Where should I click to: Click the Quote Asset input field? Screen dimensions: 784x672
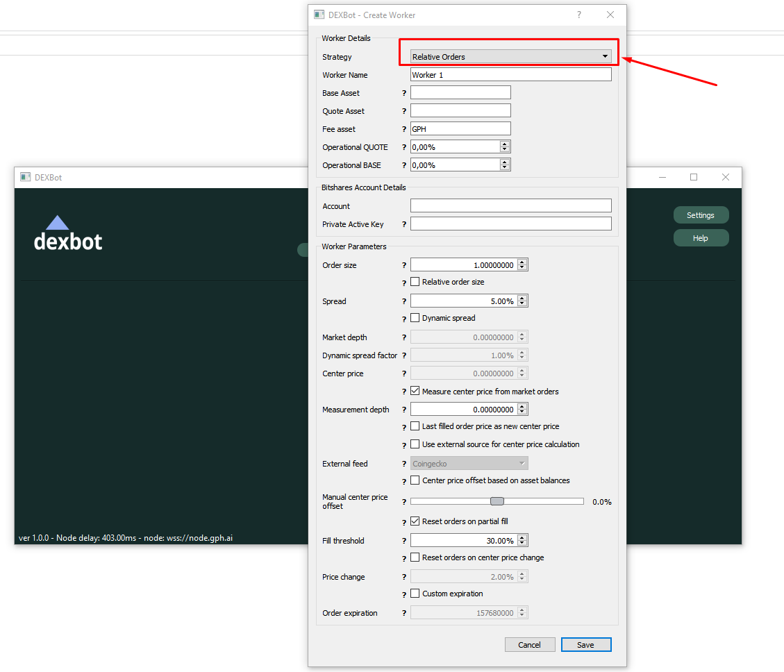pyautogui.click(x=460, y=110)
